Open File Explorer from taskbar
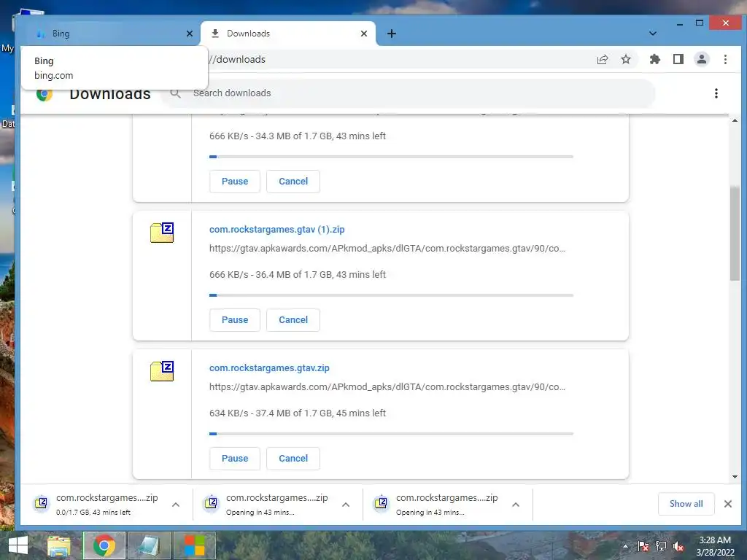Image resolution: width=747 pixels, height=560 pixels. [59, 545]
